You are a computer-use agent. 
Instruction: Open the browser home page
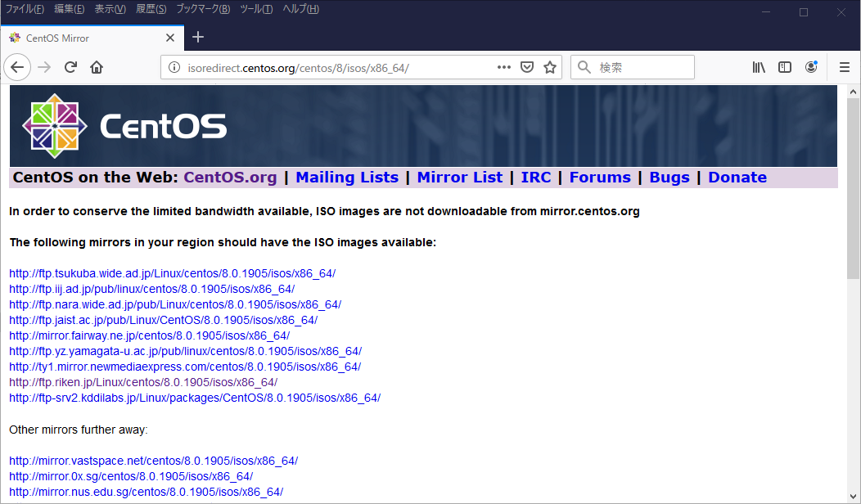click(x=97, y=68)
